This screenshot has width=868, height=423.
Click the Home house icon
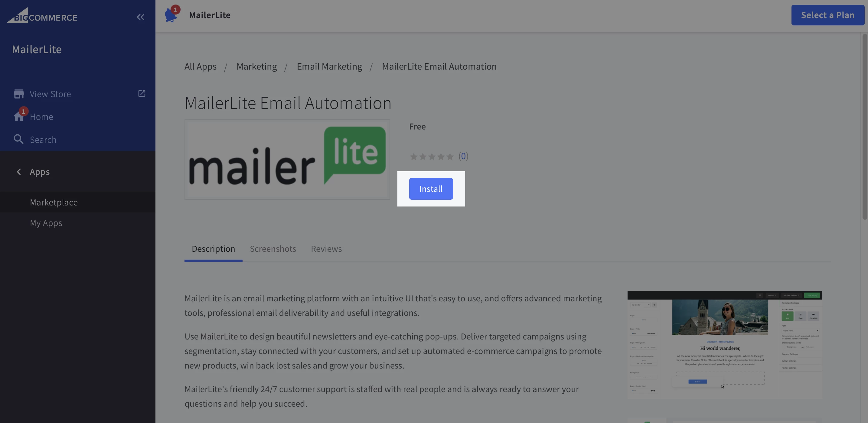point(18,116)
